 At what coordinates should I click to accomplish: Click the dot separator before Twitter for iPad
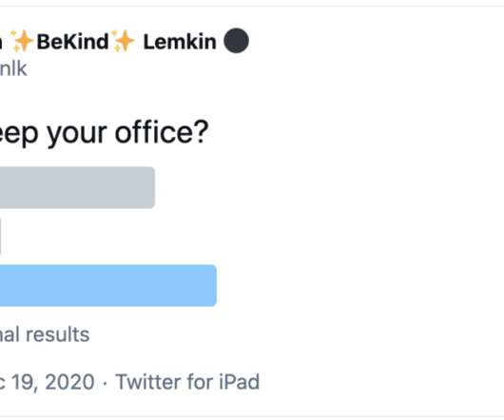105,382
